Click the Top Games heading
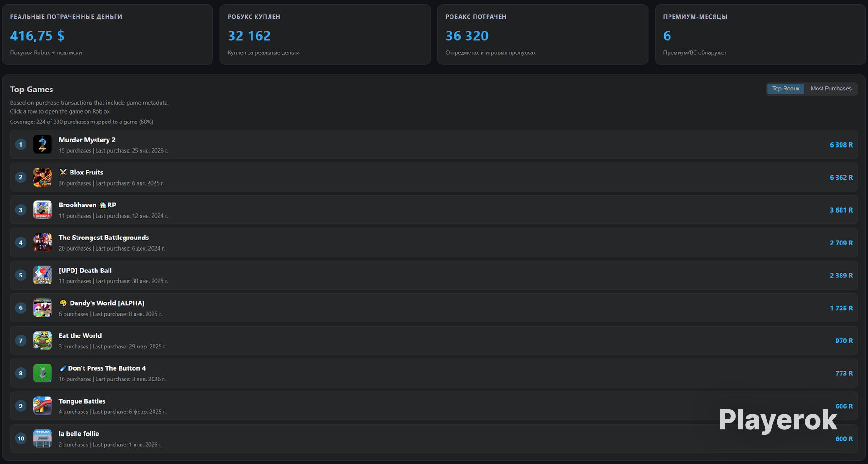The height and width of the screenshot is (464, 868). 32,90
